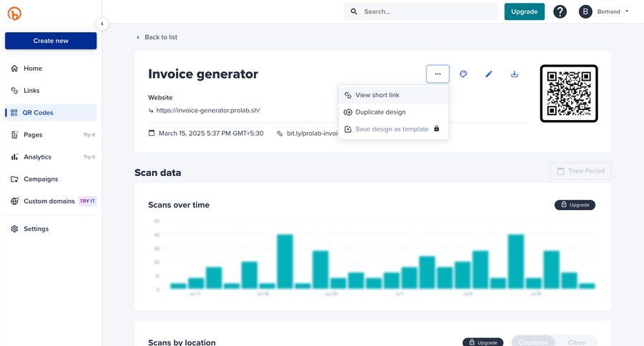The width and height of the screenshot is (644, 346).
Task: Choose Save design as template
Action: point(394,129)
